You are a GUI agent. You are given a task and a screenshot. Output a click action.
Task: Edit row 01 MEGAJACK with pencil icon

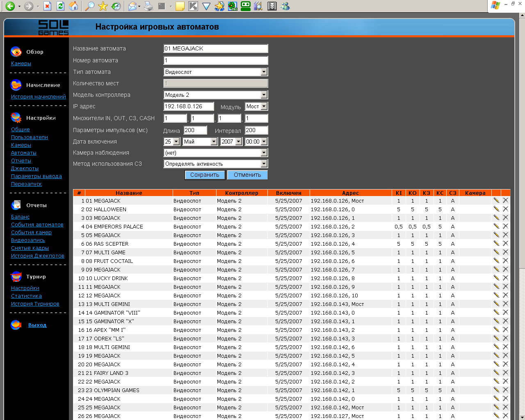coord(496,201)
